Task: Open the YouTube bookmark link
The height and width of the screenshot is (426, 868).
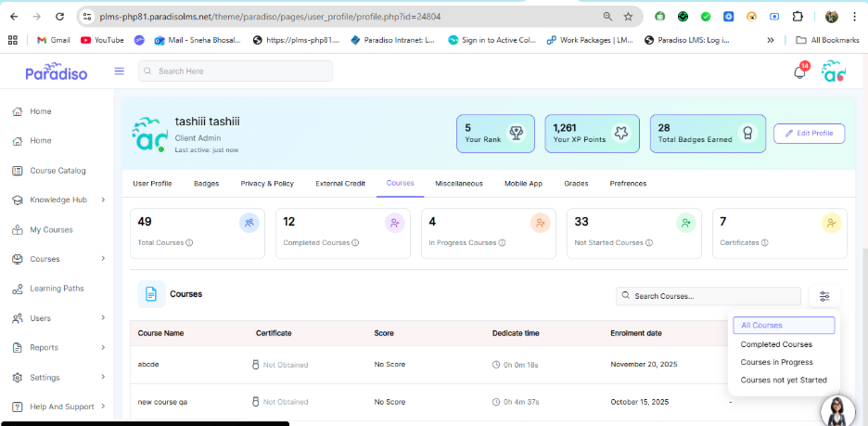Action: click(x=102, y=40)
